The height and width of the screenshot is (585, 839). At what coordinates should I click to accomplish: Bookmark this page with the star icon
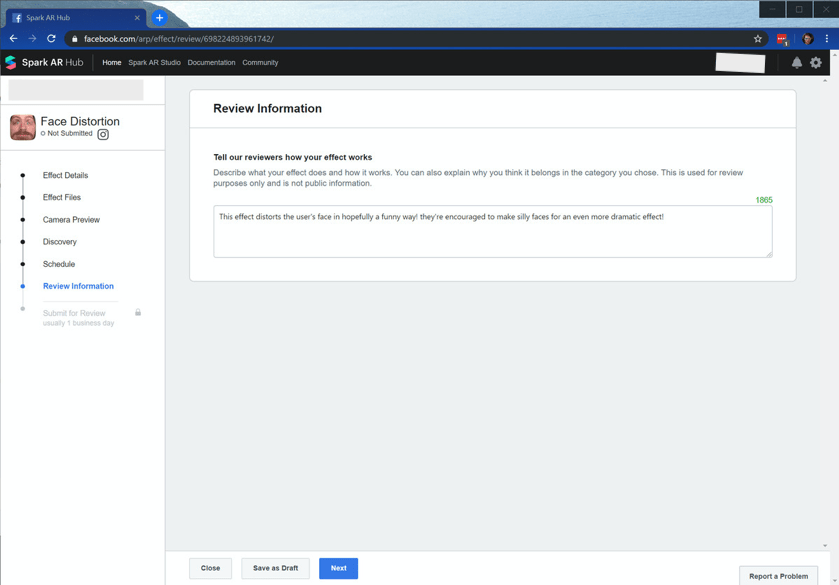[x=758, y=39]
